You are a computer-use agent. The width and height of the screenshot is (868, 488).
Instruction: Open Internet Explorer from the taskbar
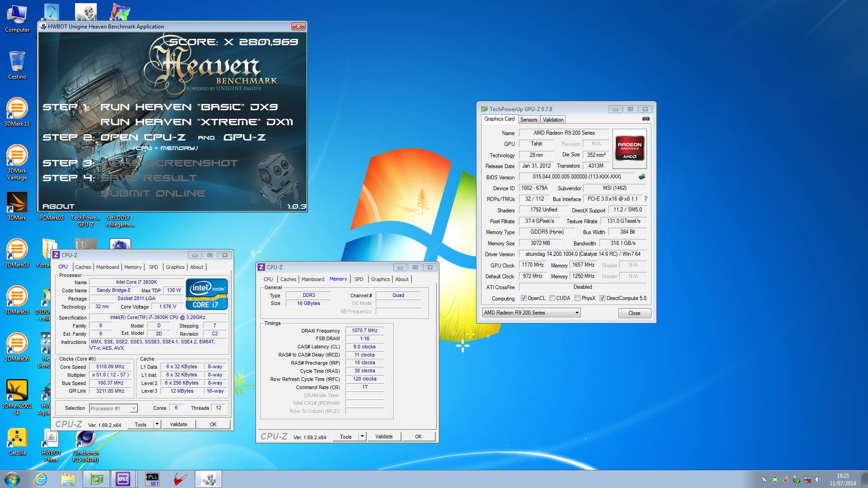[41, 479]
